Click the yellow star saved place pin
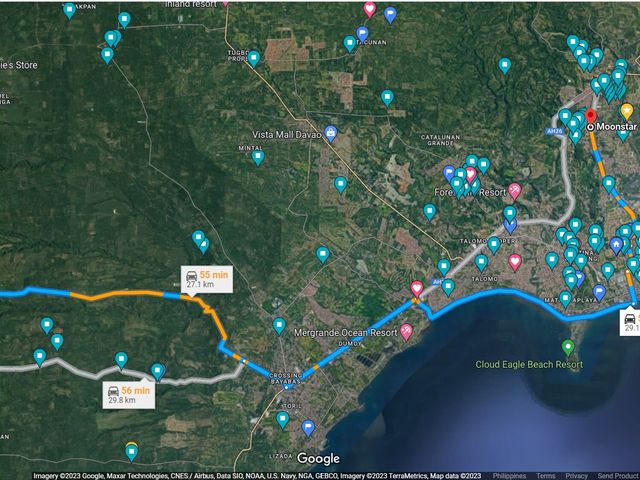640x480 pixels. (627, 111)
